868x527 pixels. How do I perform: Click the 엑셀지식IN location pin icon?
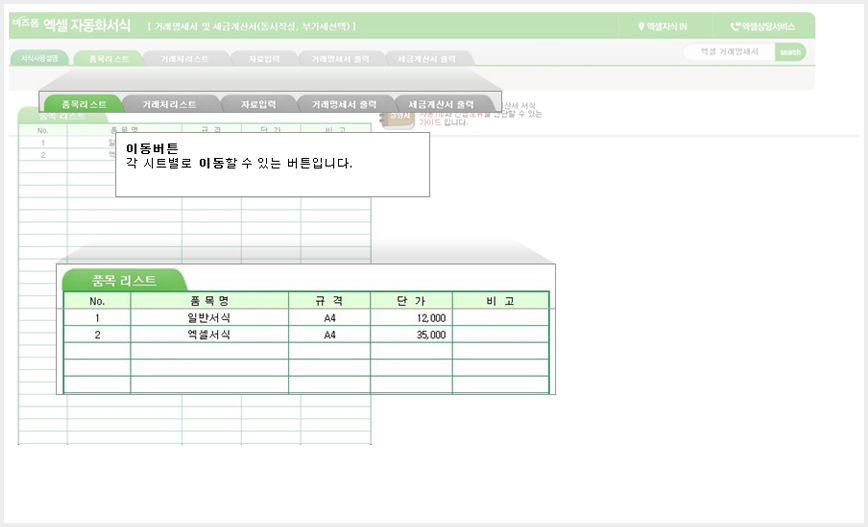click(x=641, y=26)
